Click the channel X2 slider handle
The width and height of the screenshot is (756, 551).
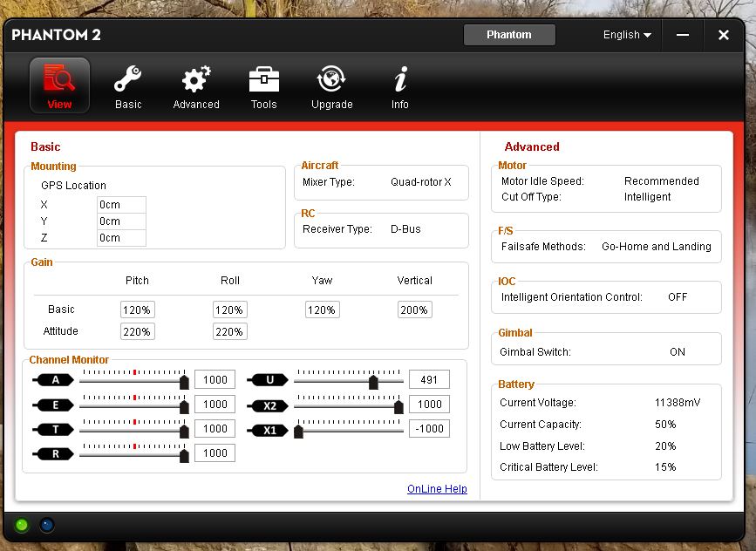coord(398,407)
